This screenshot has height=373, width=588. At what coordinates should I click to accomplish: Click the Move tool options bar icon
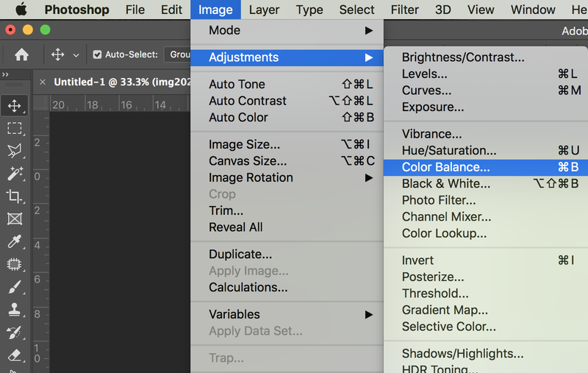click(x=57, y=54)
